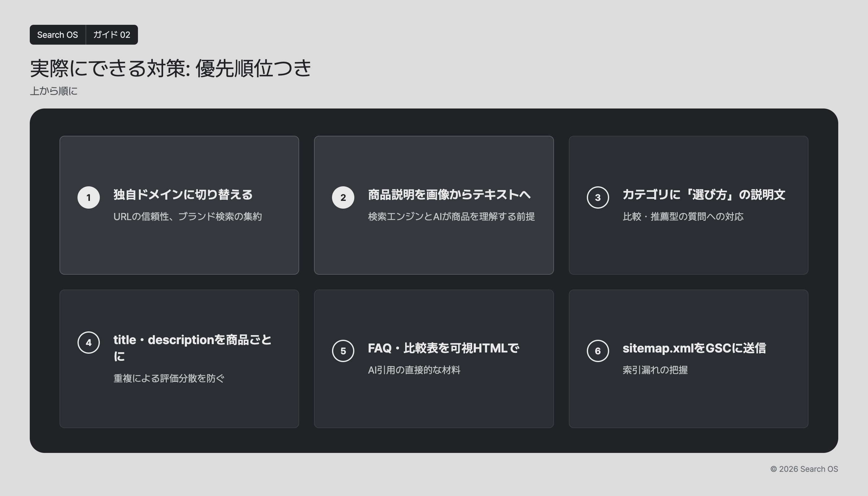The height and width of the screenshot is (496, 868).
Task: Select the text AI引用の直接的な材料
Action: pos(414,370)
